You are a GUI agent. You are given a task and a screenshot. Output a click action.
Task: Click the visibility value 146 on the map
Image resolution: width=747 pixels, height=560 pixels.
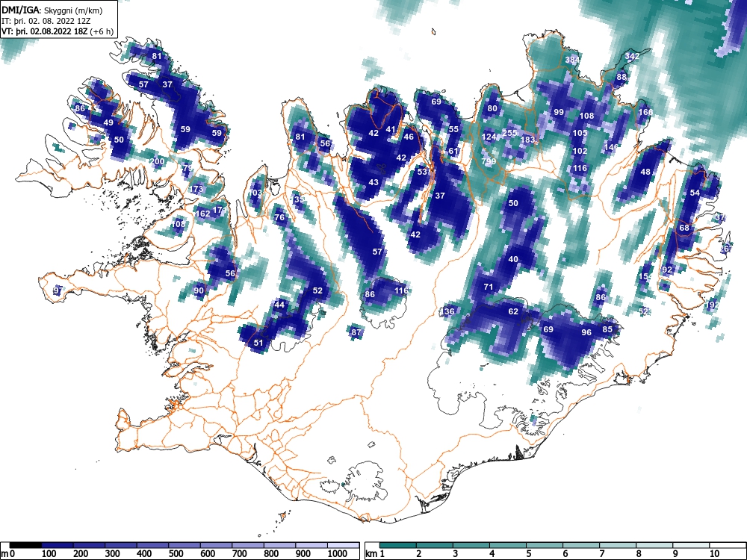point(611,147)
